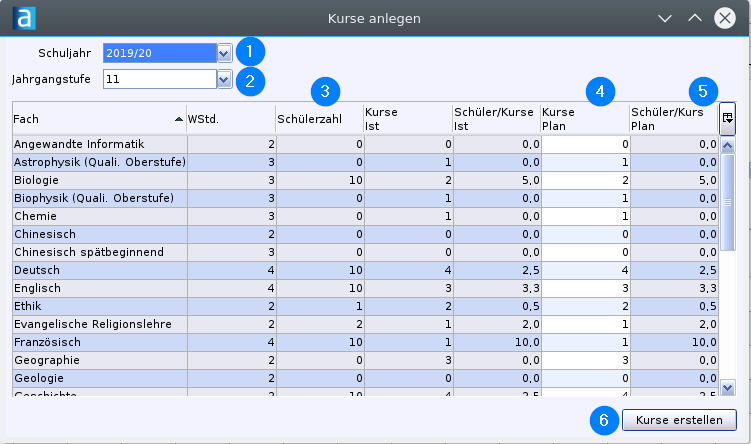
Task: Select Astrophysik (Quali. Oberstufe) row
Action: (365, 162)
